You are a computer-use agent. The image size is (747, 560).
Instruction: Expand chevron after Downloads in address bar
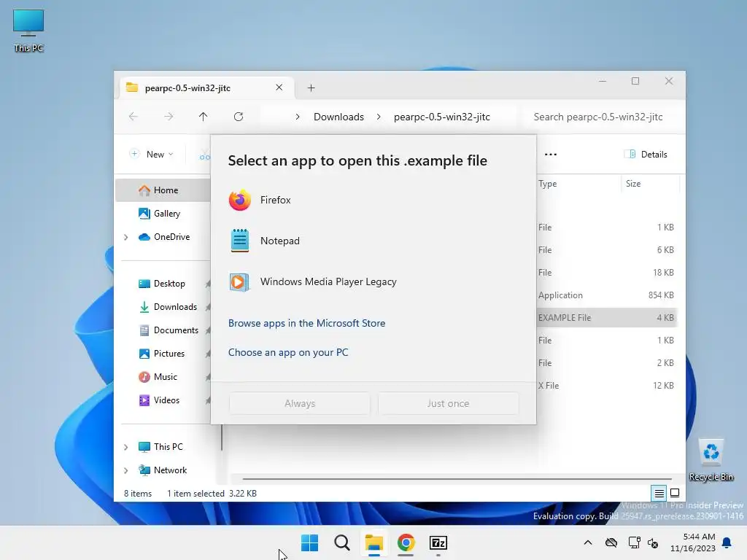coord(379,117)
